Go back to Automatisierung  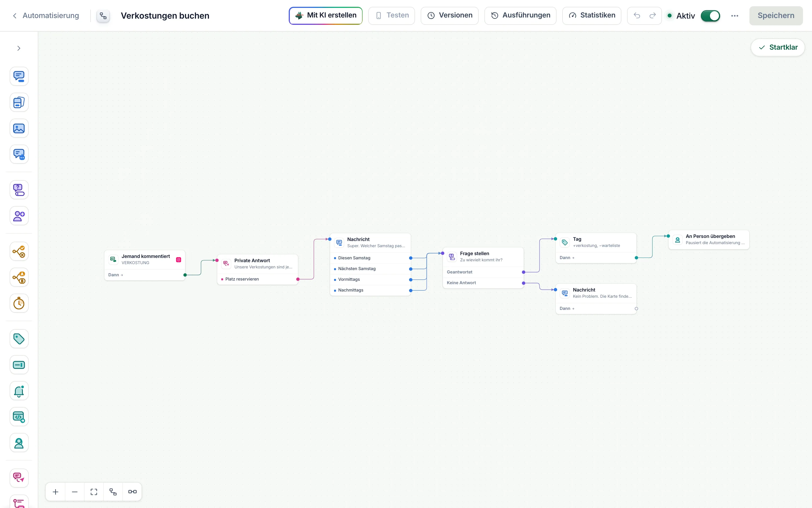tap(46, 16)
